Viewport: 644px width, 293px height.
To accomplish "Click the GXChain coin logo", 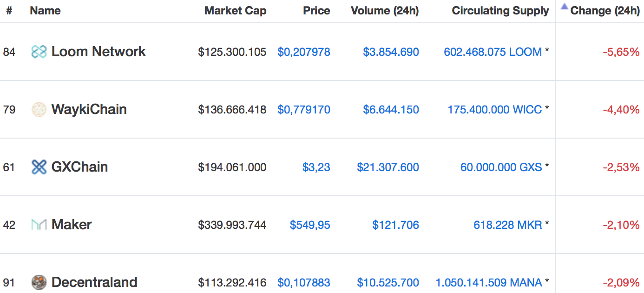I will tap(39, 167).
